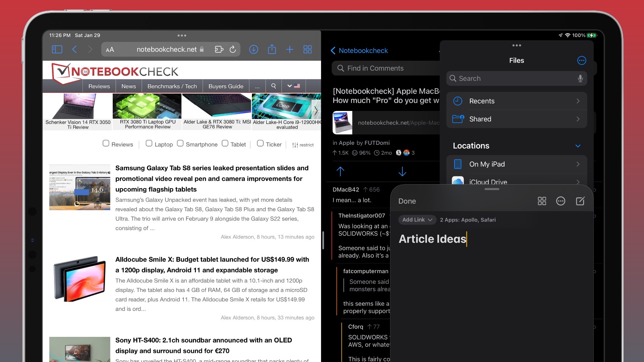Screen dimensions: 644x362
Task: Expand the Add Link dropdown
Action: tap(417, 220)
